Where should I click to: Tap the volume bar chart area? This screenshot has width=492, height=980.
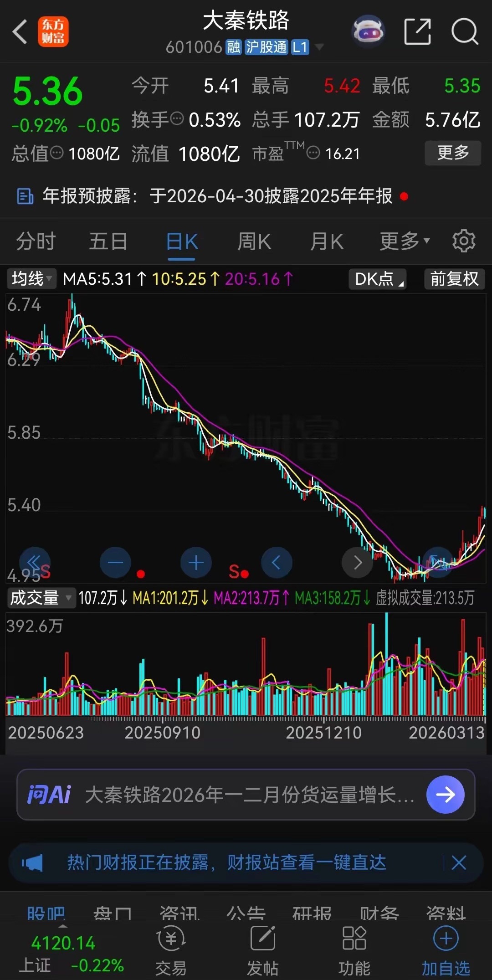pyautogui.click(x=246, y=664)
